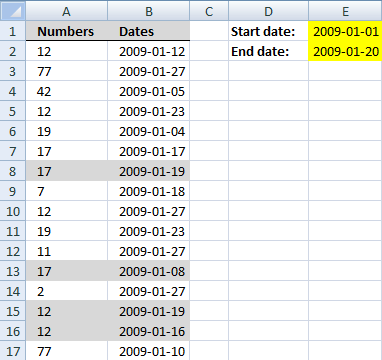Select column C header
Screen dimensions: 382x360
[209, 11]
